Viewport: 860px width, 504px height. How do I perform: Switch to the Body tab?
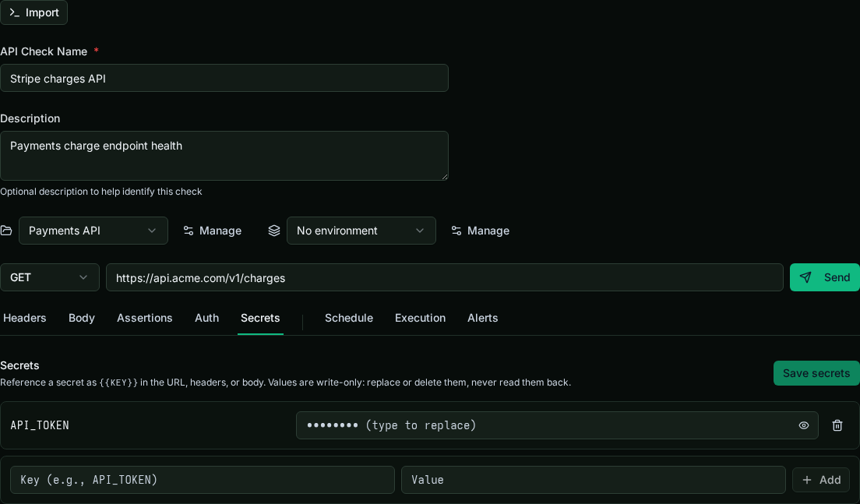pos(82,318)
